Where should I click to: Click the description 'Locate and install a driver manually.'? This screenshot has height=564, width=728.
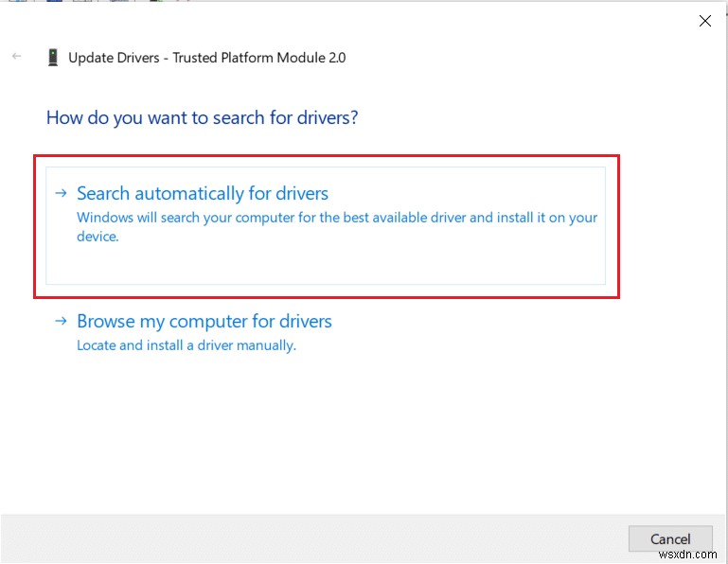[x=186, y=345]
